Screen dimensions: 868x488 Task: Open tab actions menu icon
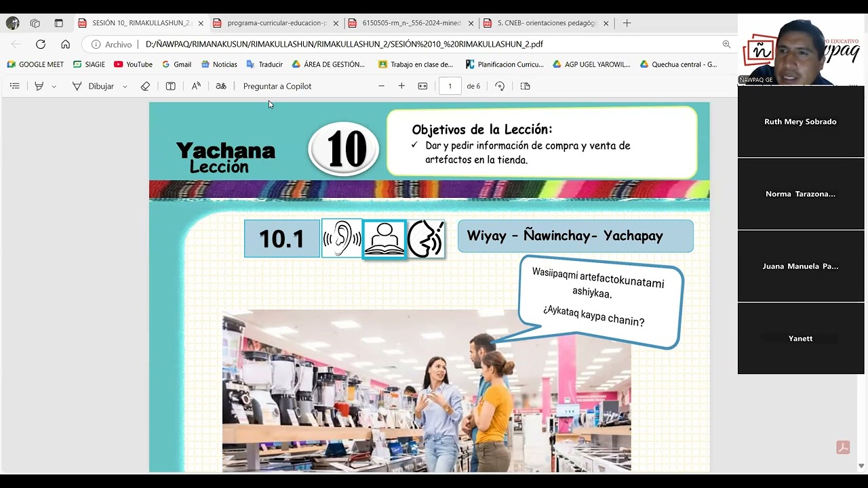[58, 23]
